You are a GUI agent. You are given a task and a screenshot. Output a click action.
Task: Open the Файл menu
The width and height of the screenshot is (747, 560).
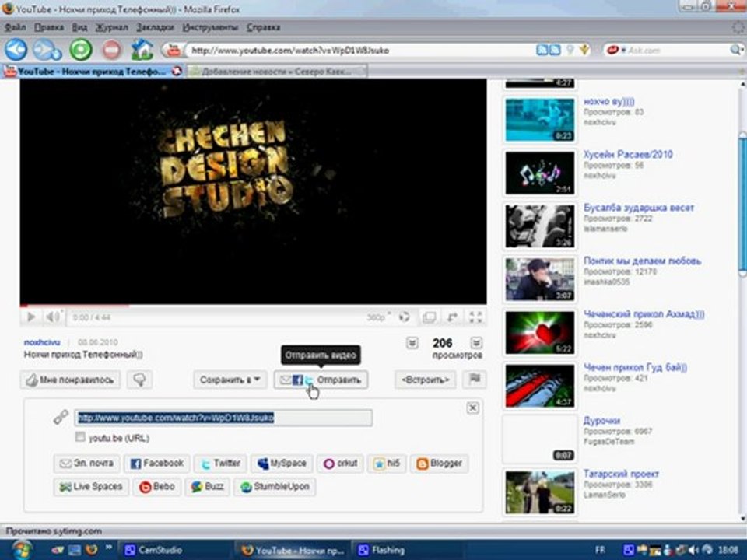click(x=16, y=27)
